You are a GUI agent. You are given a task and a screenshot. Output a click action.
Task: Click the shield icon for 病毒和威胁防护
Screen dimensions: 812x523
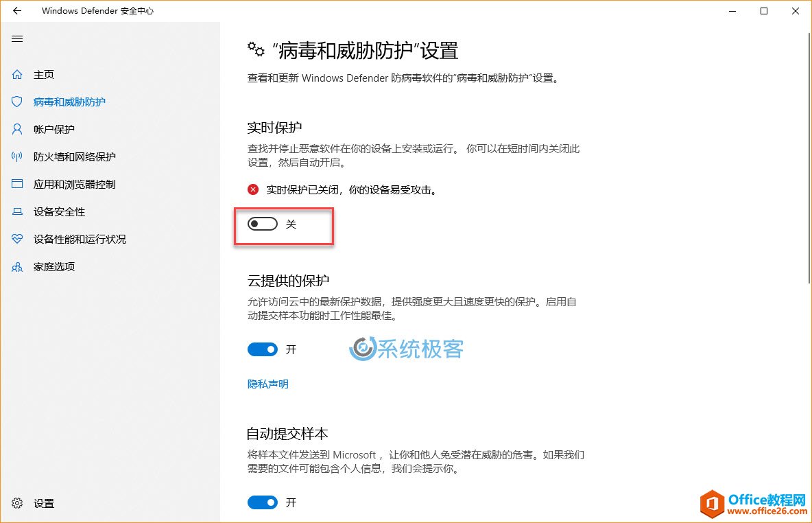17,102
